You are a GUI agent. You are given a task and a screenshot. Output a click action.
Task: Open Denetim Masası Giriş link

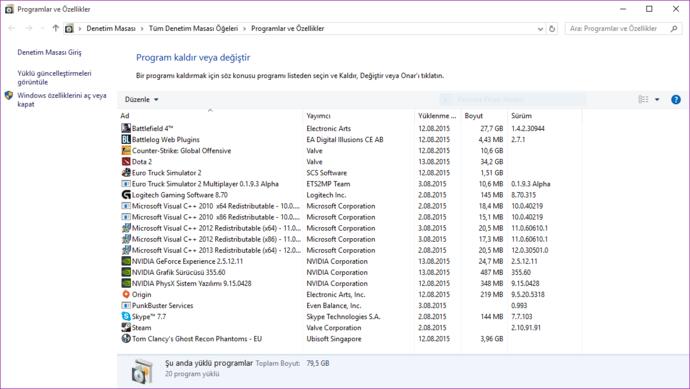[x=49, y=52]
